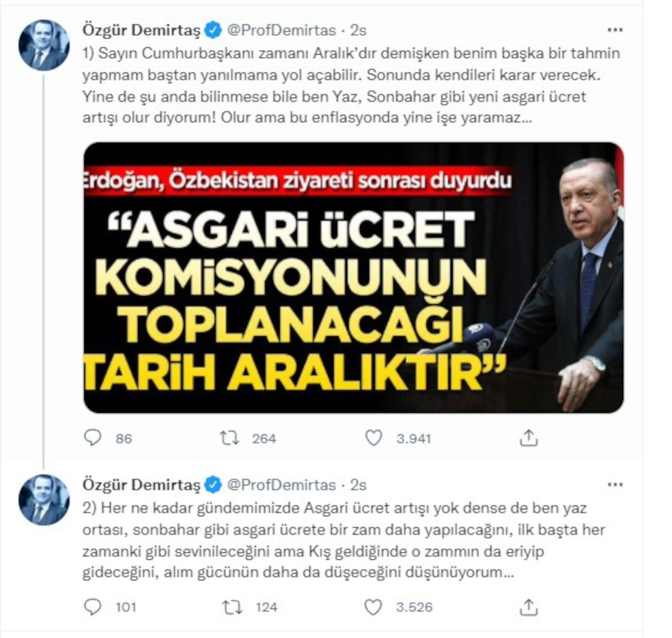Open Özgür Demirtaş avatar on the first tweet
The height and width of the screenshot is (638, 672).
(44, 46)
